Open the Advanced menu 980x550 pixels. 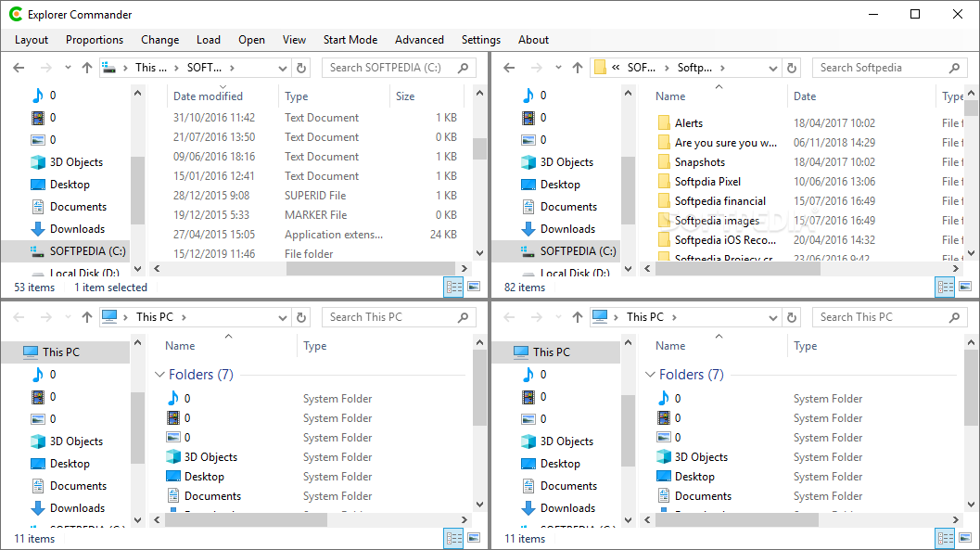point(419,39)
